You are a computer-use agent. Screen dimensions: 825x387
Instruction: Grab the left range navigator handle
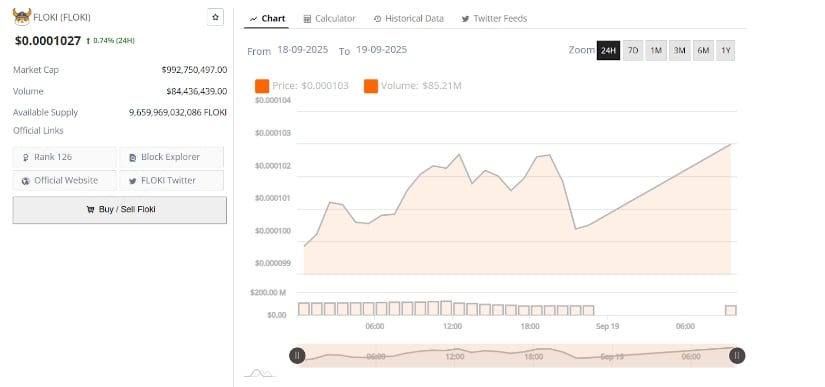(297, 356)
